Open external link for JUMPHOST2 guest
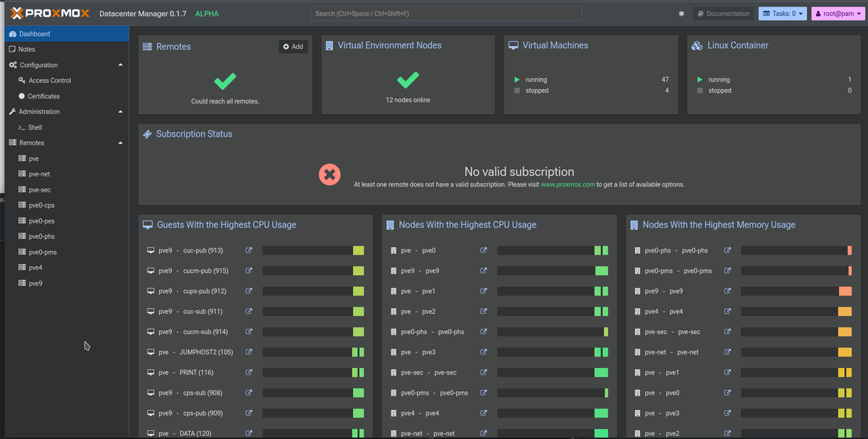 pos(248,351)
